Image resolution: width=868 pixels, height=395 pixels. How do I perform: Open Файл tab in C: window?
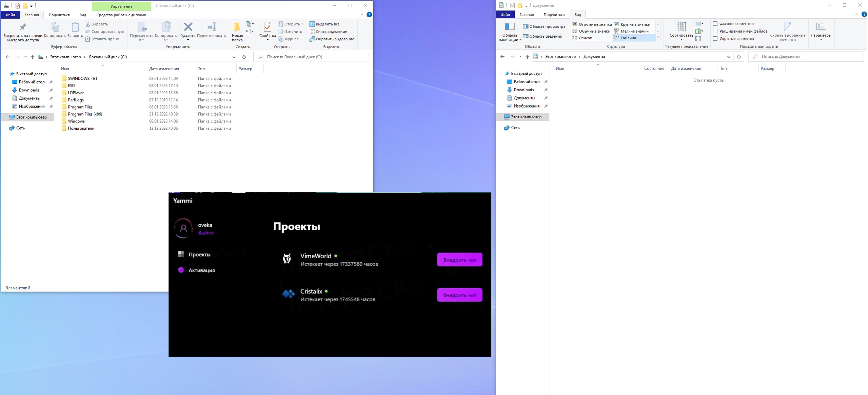click(10, 15)
